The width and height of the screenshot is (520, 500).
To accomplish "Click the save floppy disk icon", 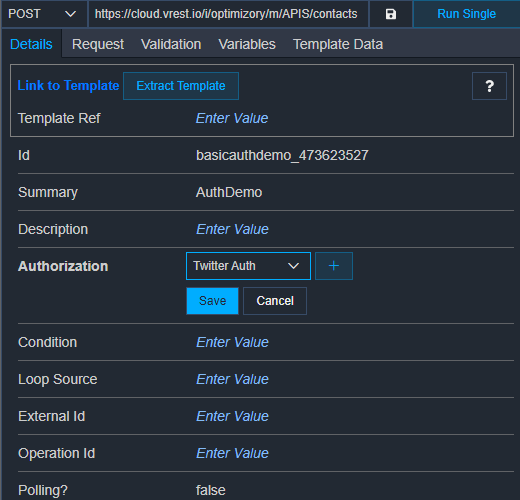I will [x=391, y=14].
